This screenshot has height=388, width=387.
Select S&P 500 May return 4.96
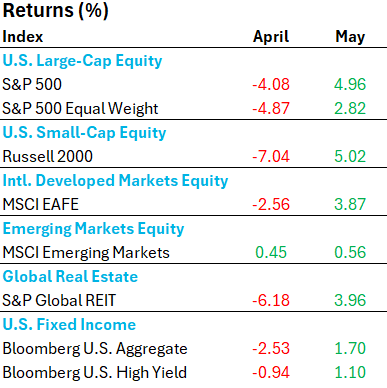tap(350, 84)
